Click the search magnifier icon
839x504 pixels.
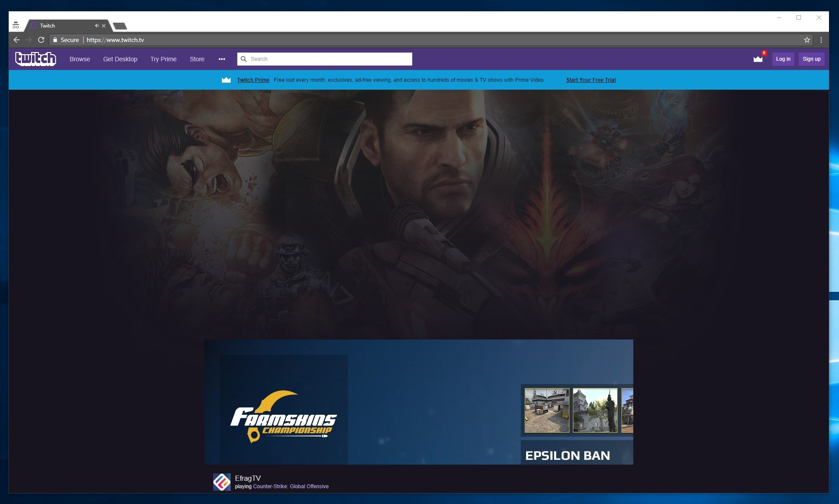[x=244, y=59]
